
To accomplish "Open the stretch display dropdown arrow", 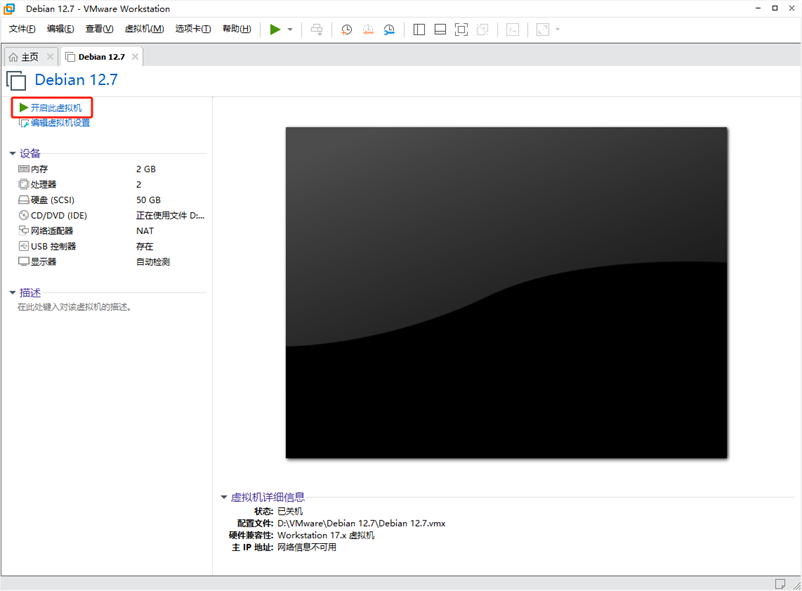I will tap(558, 30).
